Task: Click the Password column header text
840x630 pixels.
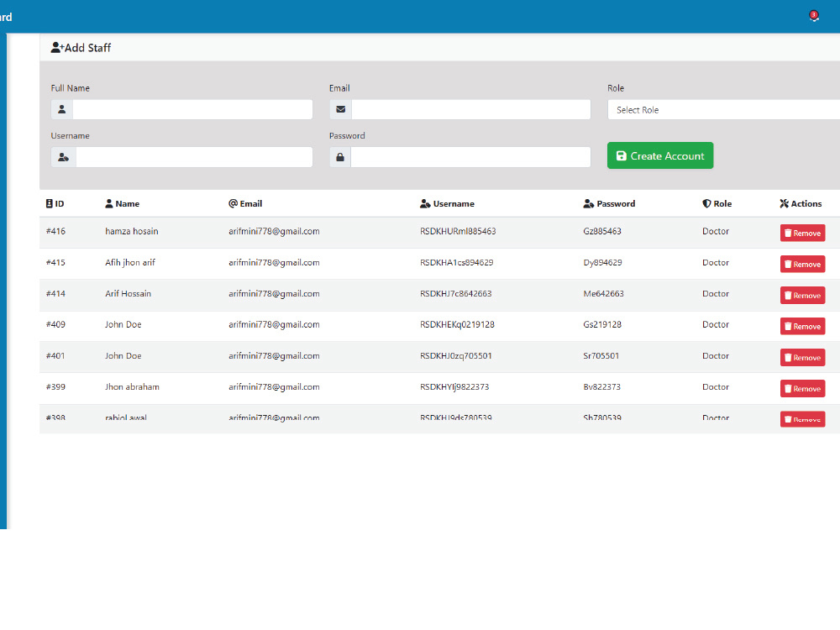Action: click(x=616, y=203)
